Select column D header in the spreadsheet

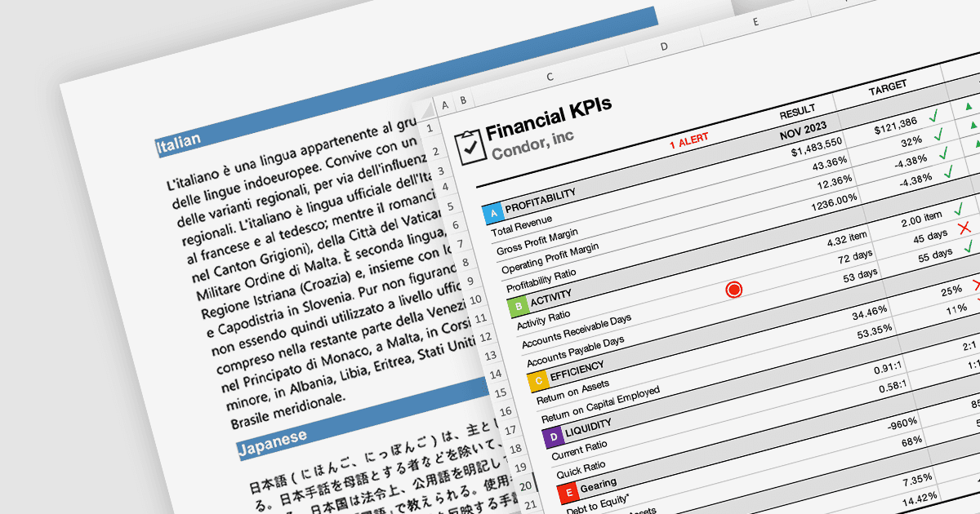point(664,47)
